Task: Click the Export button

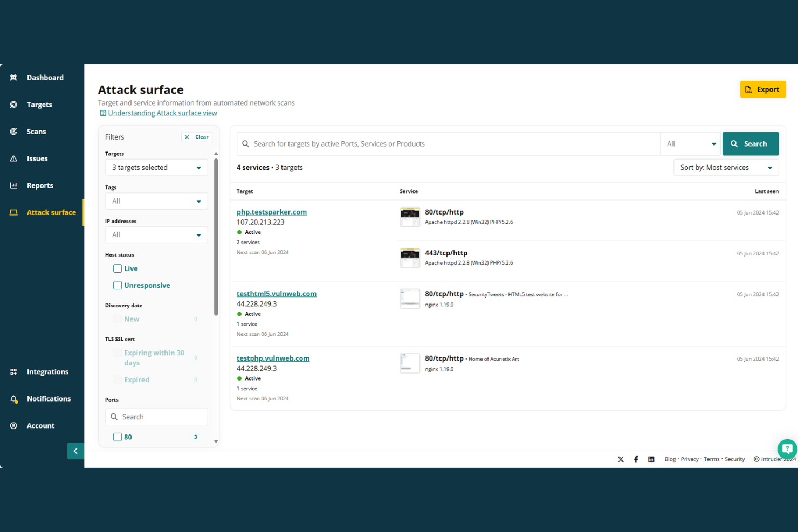Action: [762, 89]
